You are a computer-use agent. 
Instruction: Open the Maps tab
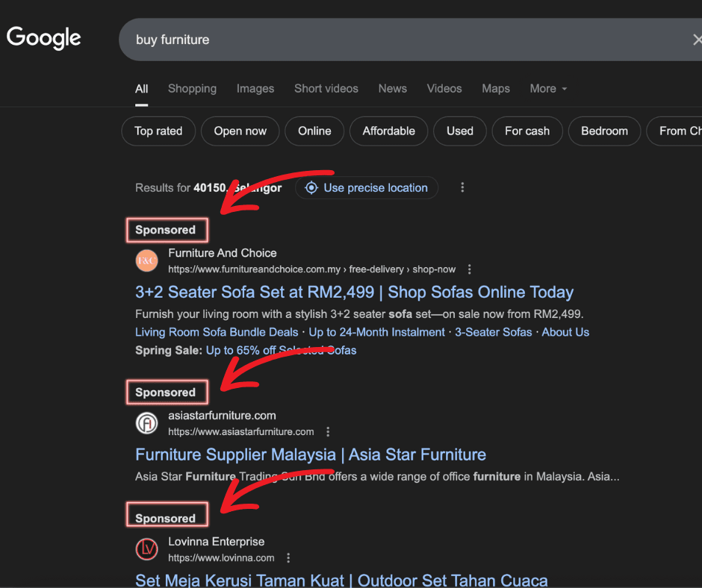click(x=496, y=89)
